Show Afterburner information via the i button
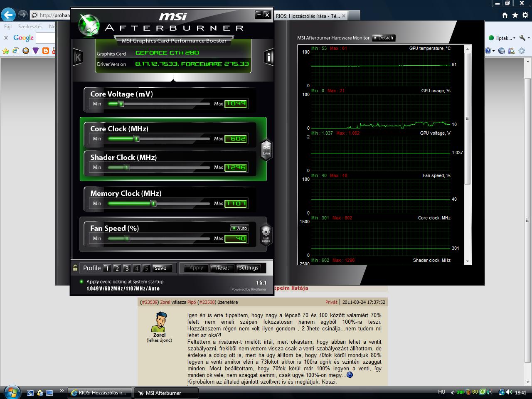The image size is (532, 399). (x=269, y=57)
